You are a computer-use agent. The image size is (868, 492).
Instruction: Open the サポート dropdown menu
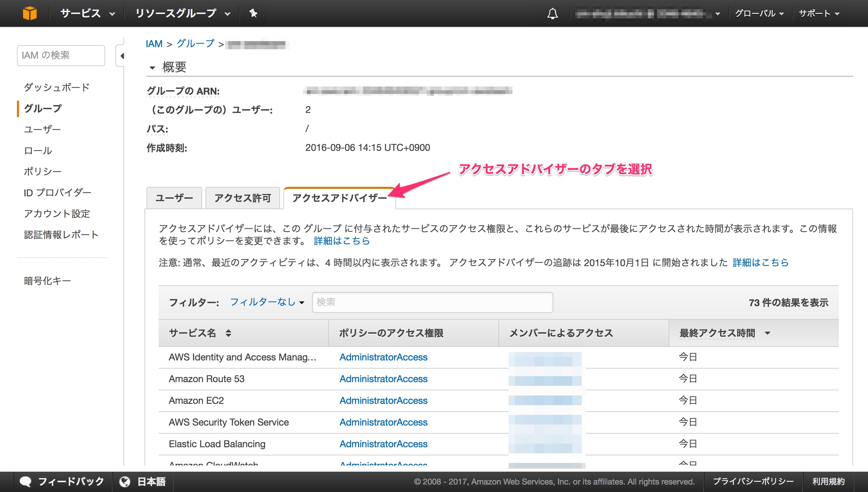tap(819, 14)
